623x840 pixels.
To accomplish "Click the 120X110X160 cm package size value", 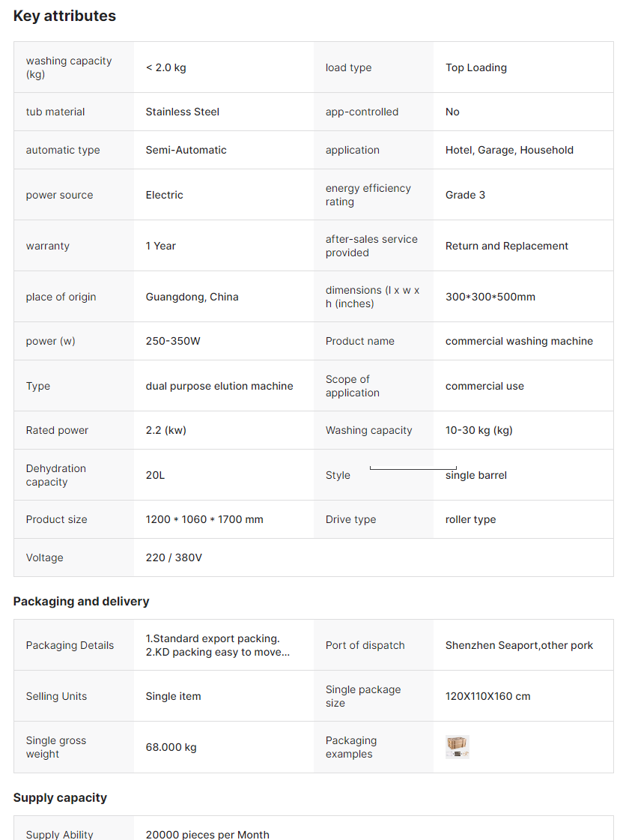I will pos(487,696).
